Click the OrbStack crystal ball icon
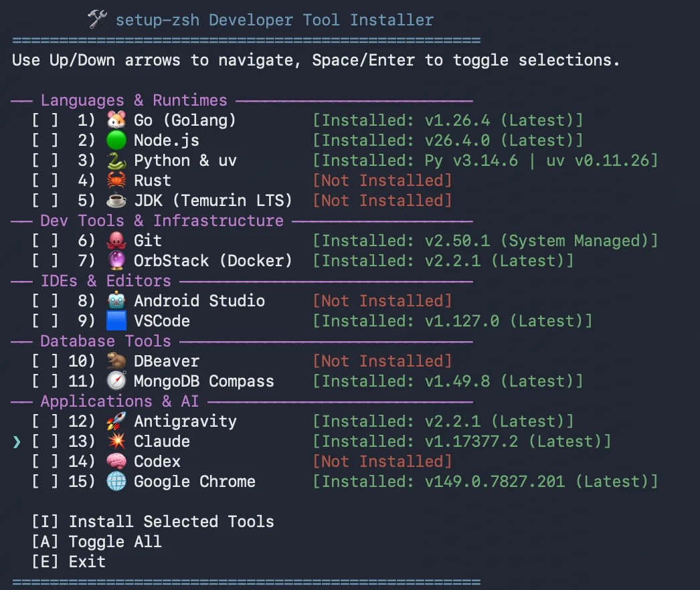 coord(116,261)
